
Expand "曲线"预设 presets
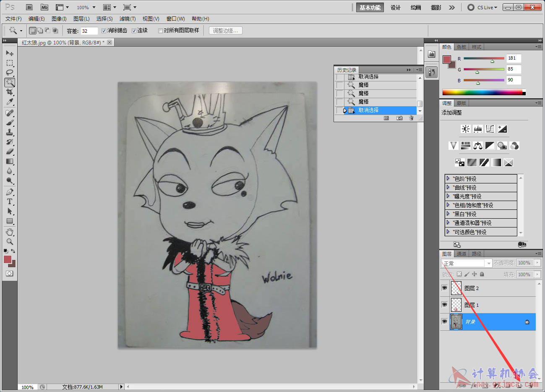click(x=448, y=187)
